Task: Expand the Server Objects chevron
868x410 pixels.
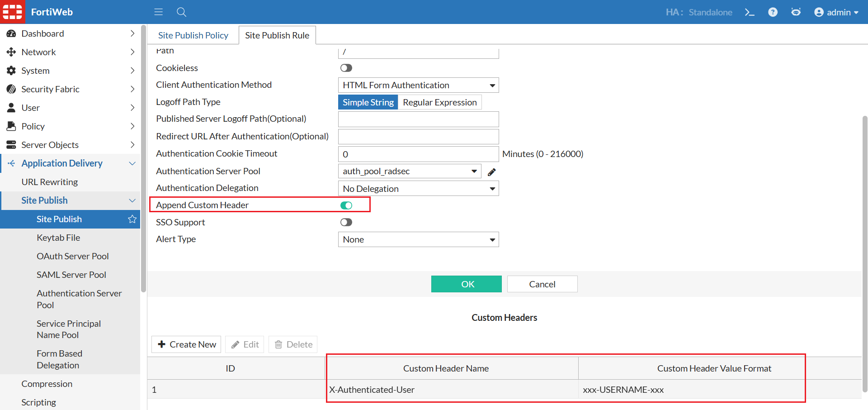Action: (x=132, y=145)
